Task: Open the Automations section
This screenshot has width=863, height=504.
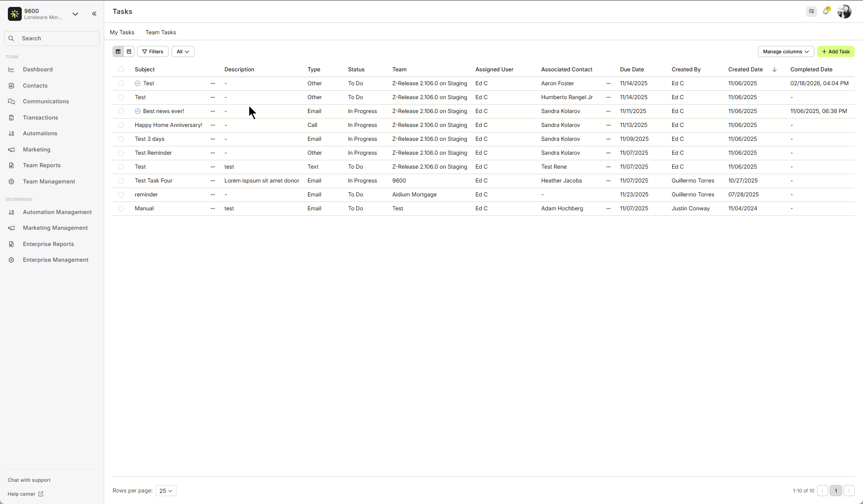Action: click(x=40, y=133)
